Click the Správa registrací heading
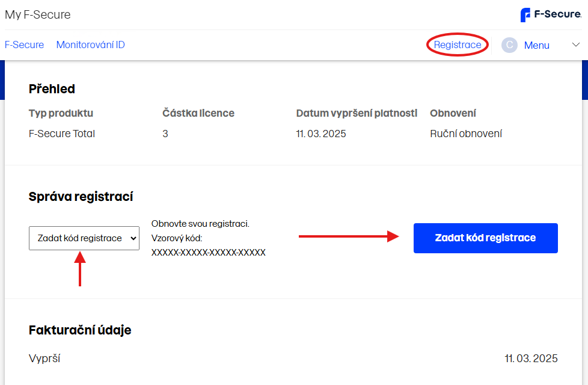 tap(81, 197)
